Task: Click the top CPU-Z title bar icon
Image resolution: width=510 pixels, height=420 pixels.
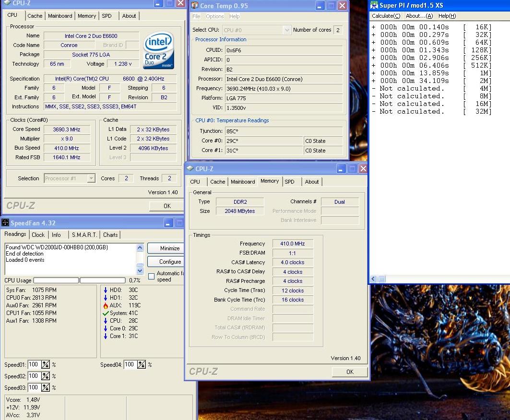Action: [7, 2]
